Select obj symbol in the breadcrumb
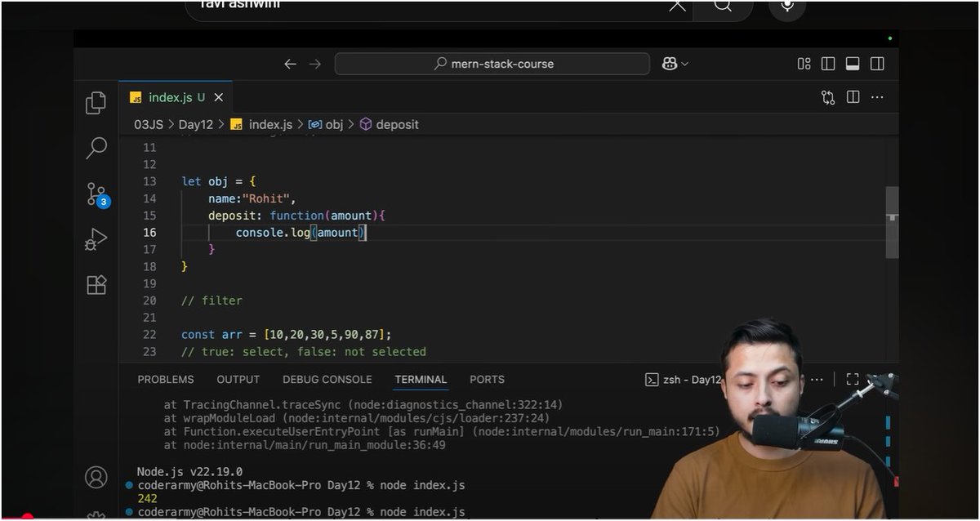The image size is (980, 521). tap(326, 124)
